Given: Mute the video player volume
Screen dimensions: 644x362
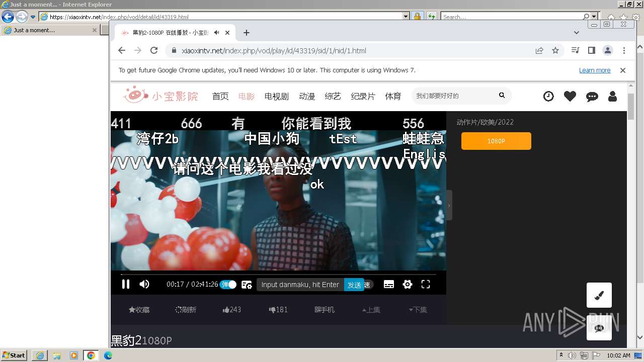Looking at the screenshot, I should [144, 284].
